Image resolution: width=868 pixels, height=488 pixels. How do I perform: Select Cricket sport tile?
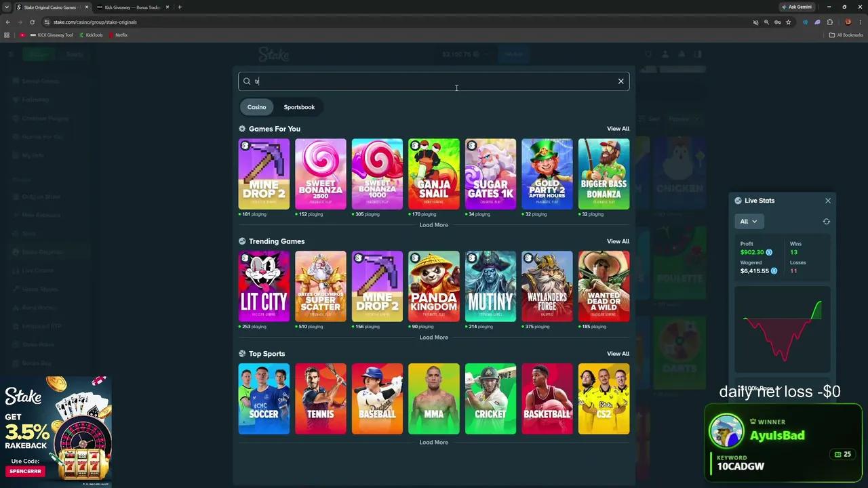click(491, 399)
